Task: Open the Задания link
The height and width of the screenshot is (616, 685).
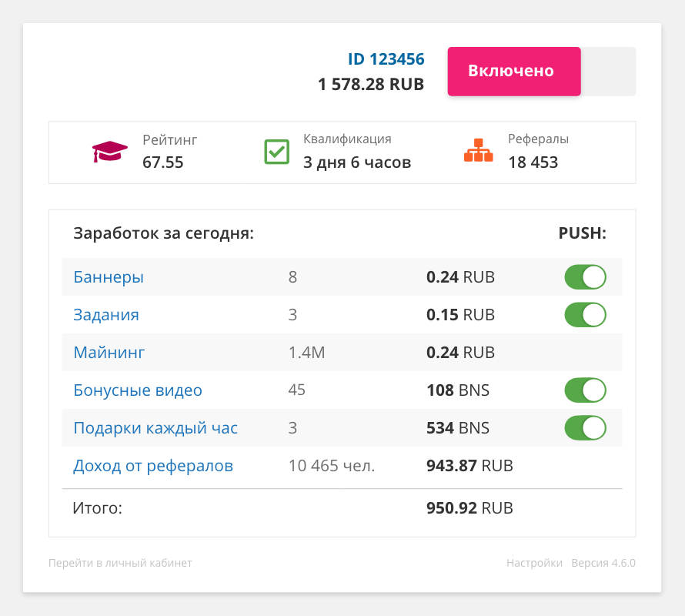Action: click(106, 315)
